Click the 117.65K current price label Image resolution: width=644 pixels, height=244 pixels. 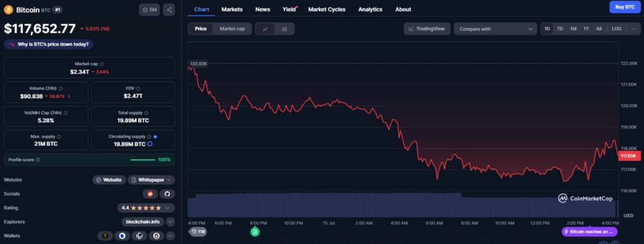click(x=629, y=156)
